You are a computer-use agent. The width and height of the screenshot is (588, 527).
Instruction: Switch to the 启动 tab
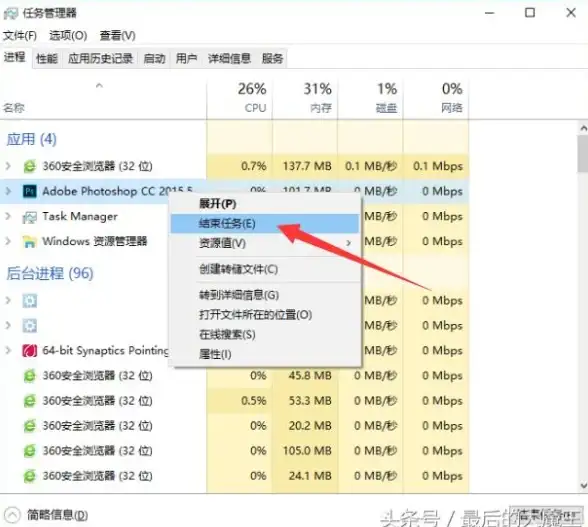154,59
